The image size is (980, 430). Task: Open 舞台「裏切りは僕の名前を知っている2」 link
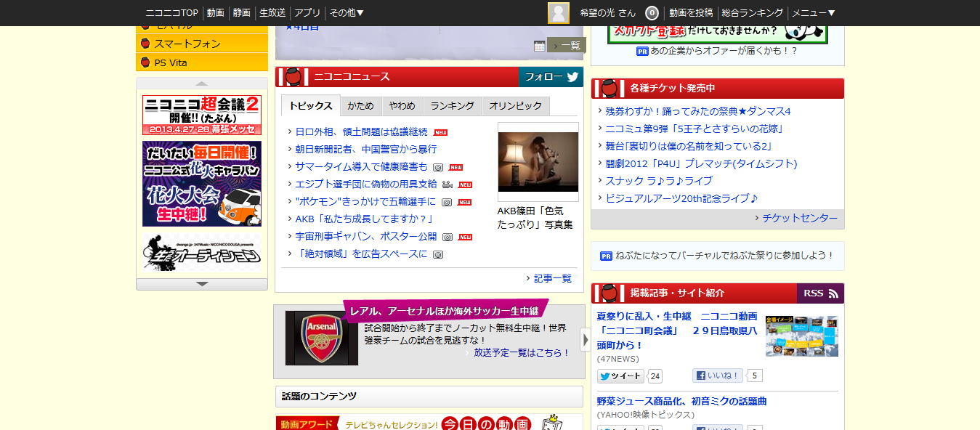[x=689, y=146]
